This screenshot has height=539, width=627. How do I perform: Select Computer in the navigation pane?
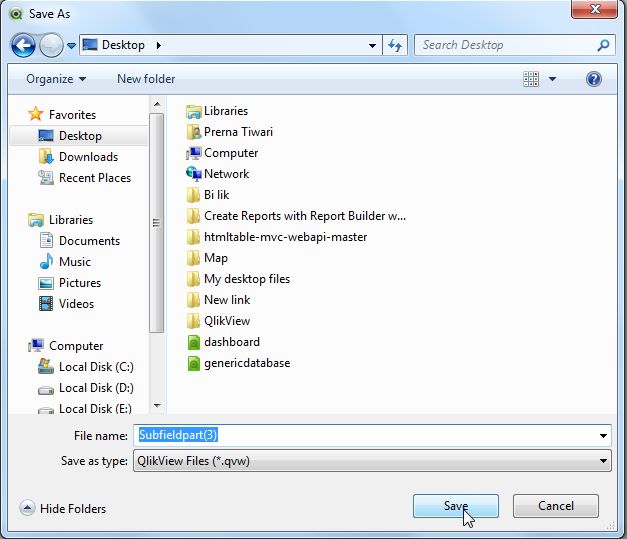point(66,345)
